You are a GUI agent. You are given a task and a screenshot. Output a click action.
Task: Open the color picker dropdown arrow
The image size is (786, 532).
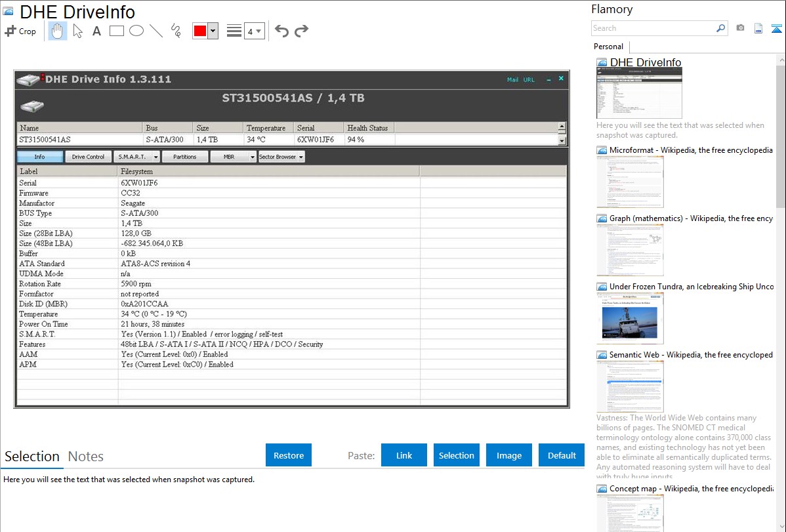click(213, 31)
